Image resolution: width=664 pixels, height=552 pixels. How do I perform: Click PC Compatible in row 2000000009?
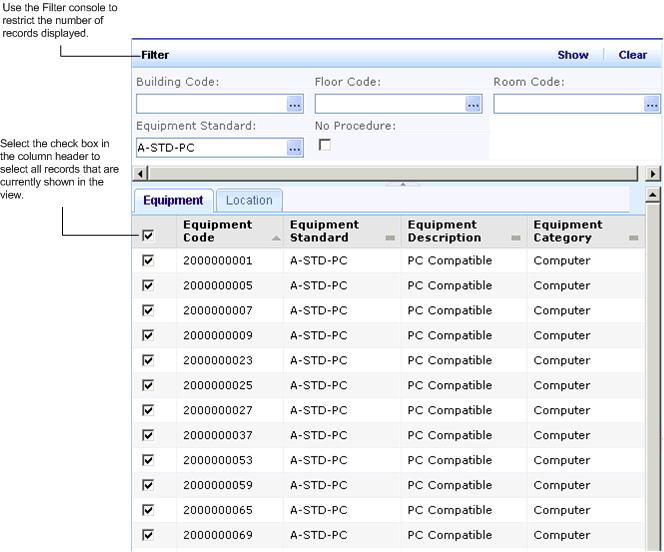(x=450, y=336)
